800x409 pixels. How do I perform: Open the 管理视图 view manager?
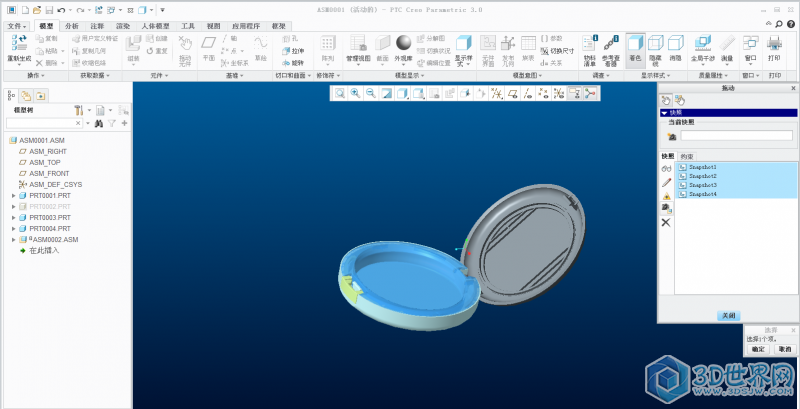tap(358, 49)
